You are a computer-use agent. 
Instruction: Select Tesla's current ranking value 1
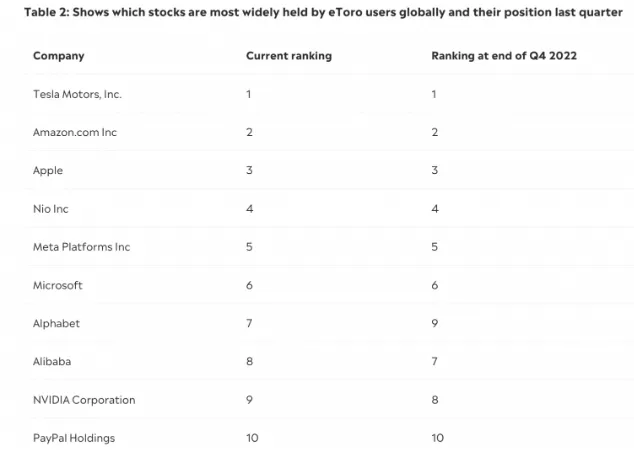point(249,94)
